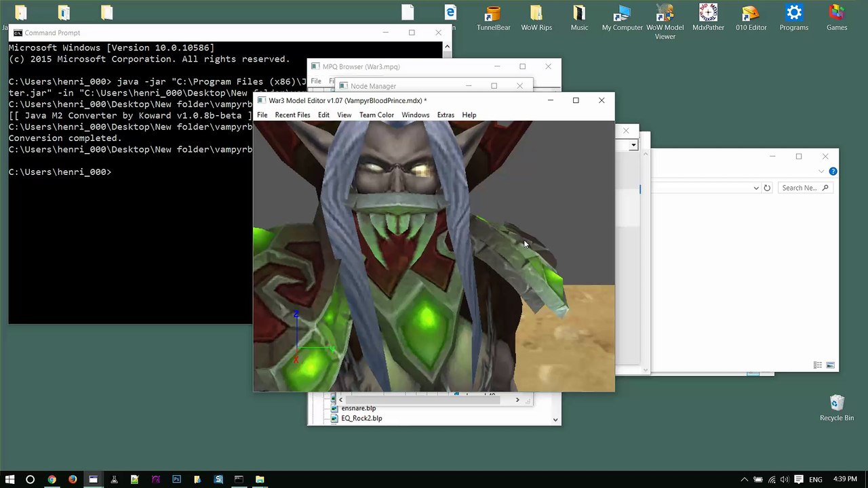Expand the File Explorer address history dropdown
Screen dimensions: 868x488
pyautogui.click(x=756, y=188)
